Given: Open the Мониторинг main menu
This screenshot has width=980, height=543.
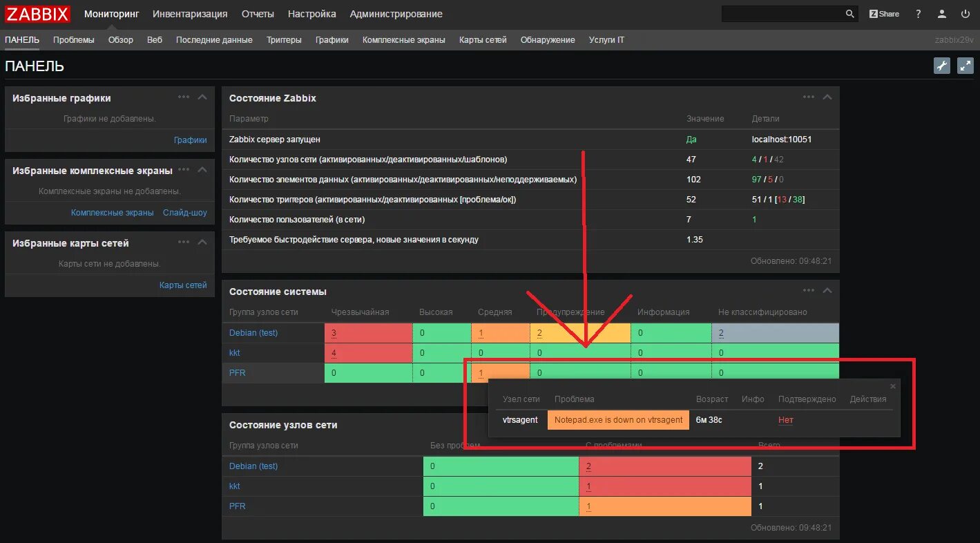Looking at the screenshot, I should 111,14.
